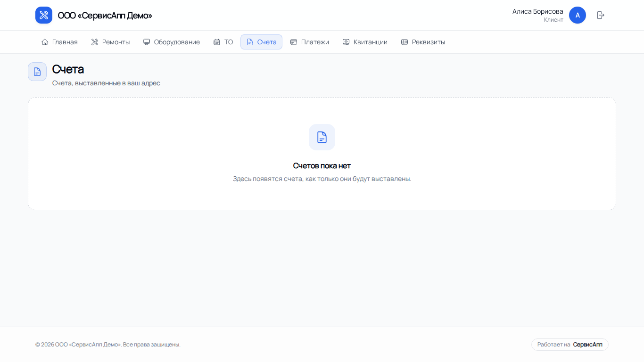Click the wrench logo icon in header

(x=44, y=15)
